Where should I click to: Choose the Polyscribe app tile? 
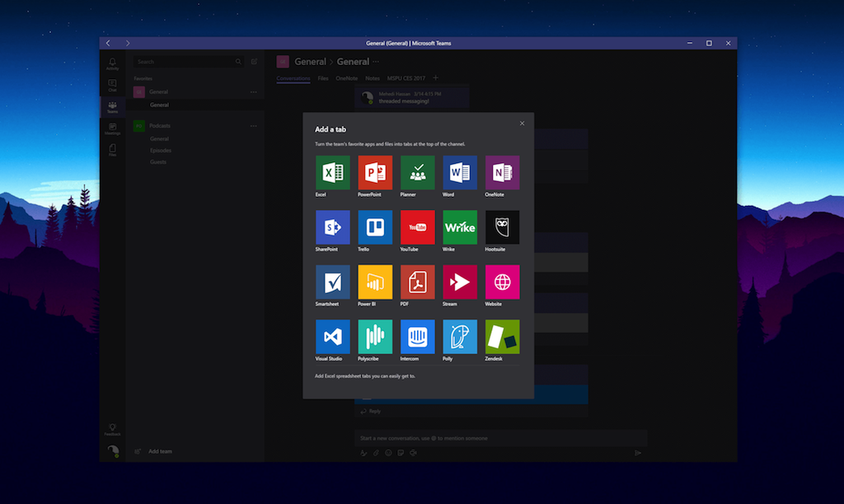tap(375, 337)
